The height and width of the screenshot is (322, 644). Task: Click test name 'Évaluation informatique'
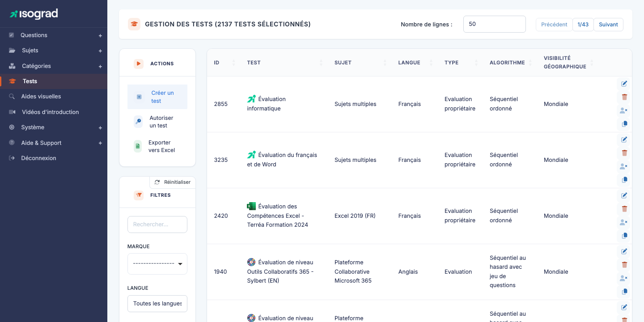(x=267, y=104)
